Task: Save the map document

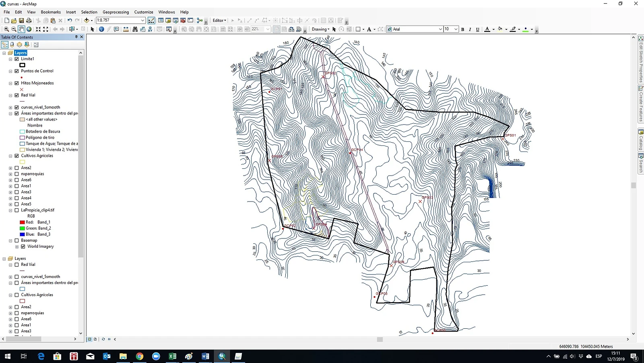Action: click(21, 20)
